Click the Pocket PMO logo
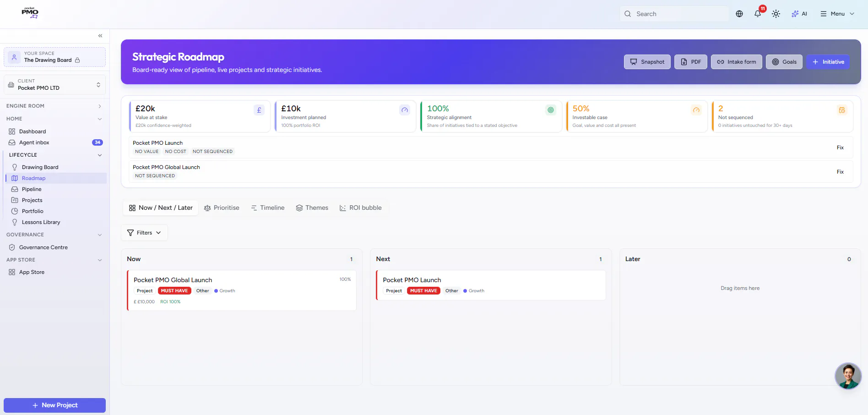Viewport: 868px width, 415px height. 30,13
